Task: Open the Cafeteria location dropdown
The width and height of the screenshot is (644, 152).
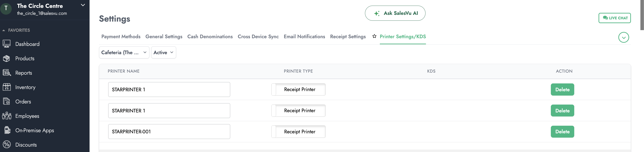Action: (124, 52)
